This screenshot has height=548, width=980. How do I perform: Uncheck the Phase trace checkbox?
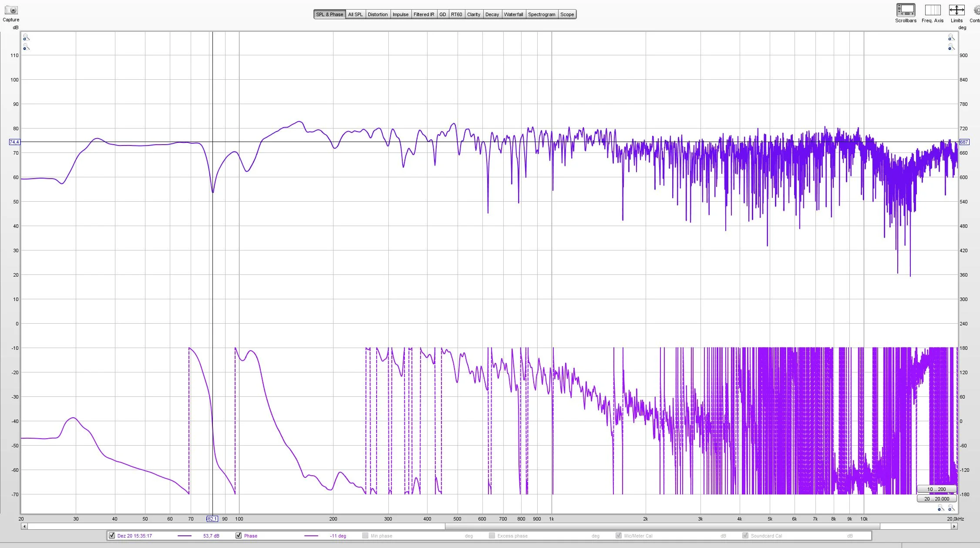tap(239, 535)
